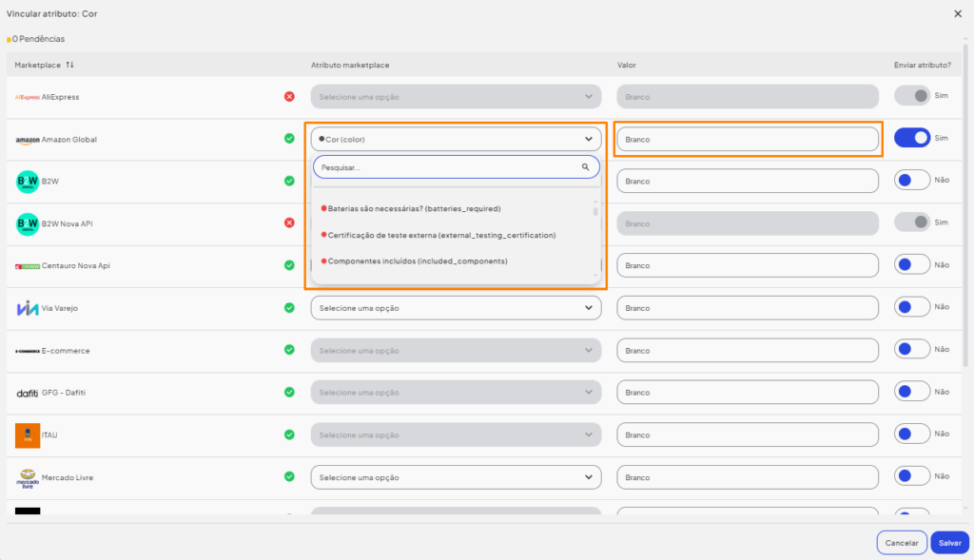Open Via Varejo marketplace attribute dropdown
The width and height of the screenshot is (974, 560).
point(456,308)
